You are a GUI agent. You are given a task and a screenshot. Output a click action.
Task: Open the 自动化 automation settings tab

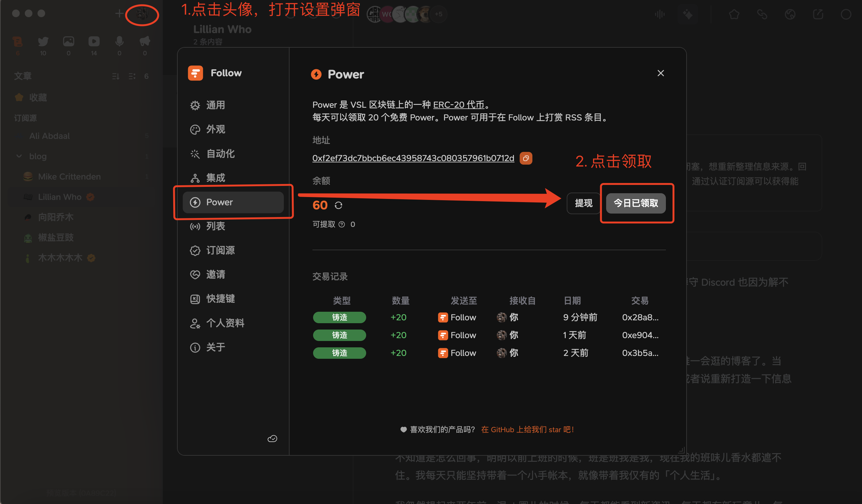233,153
